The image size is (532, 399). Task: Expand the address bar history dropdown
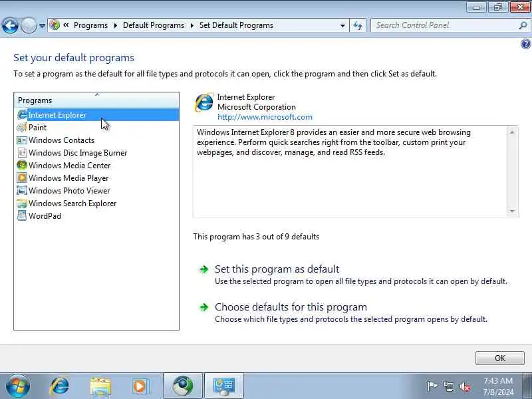pos(342,25)
